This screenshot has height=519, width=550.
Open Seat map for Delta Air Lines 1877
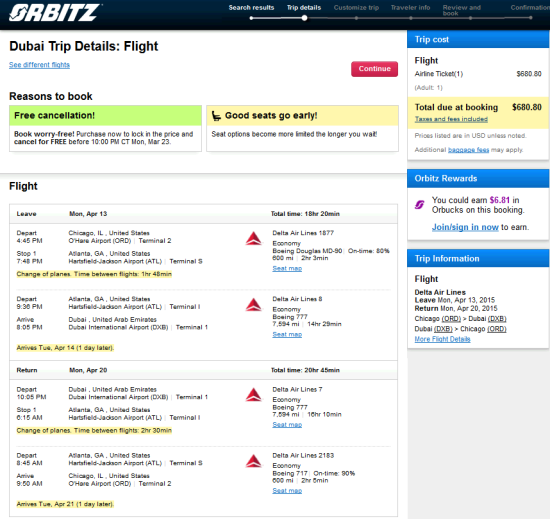click(x=287, y=268)
